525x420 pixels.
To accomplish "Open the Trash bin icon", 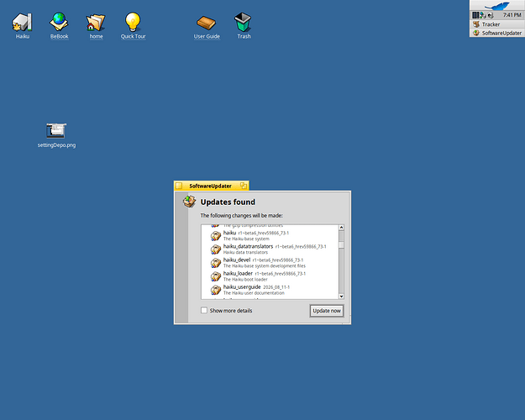I will tap(243, 22).
